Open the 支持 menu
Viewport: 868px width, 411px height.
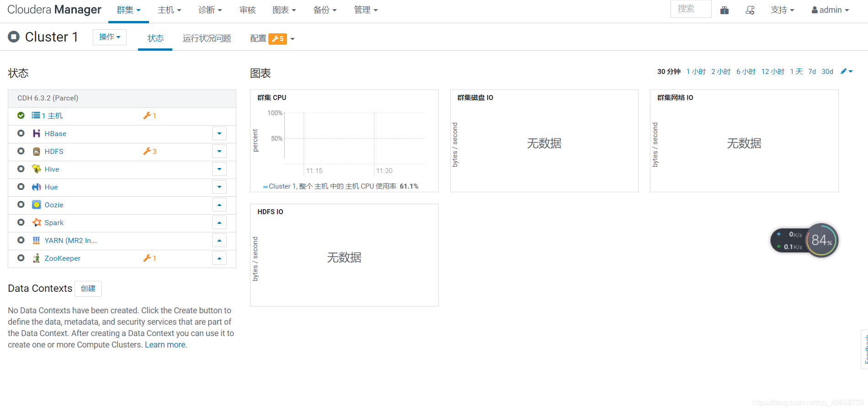tap(783, 10)
